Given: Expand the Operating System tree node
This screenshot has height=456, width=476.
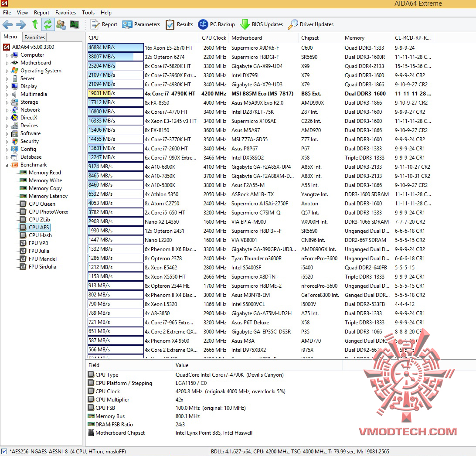Looking at the screenshot, I should 7,71.
